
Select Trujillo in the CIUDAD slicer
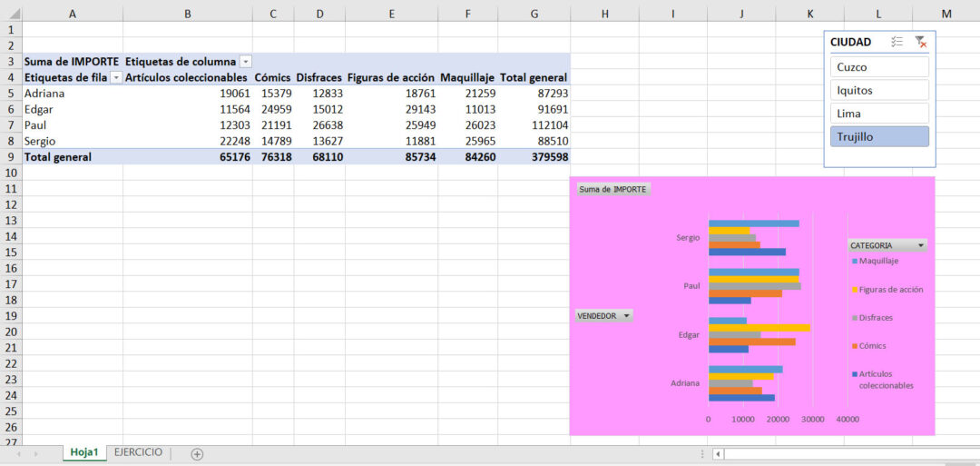[x=879, y=136]
